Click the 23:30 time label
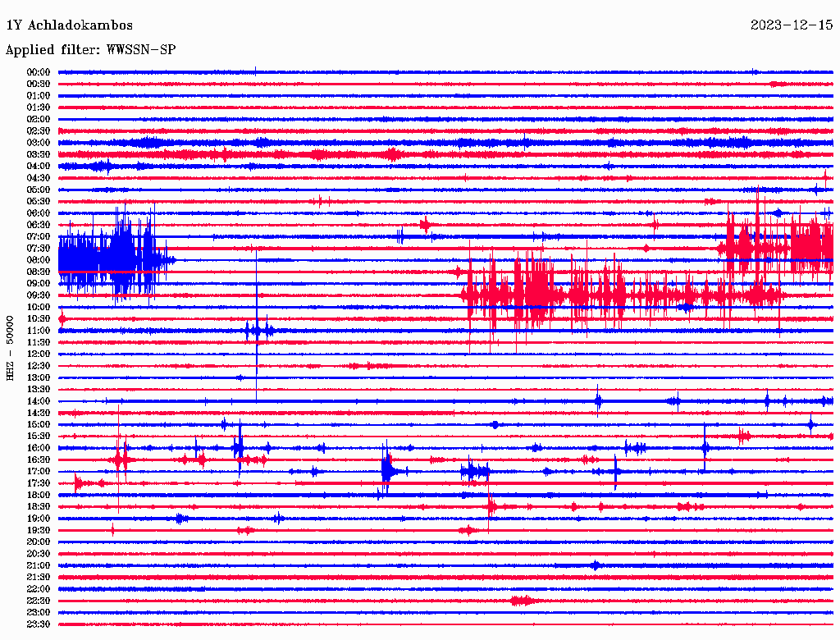The image size is (840, 640). click(x=38, y=624)
